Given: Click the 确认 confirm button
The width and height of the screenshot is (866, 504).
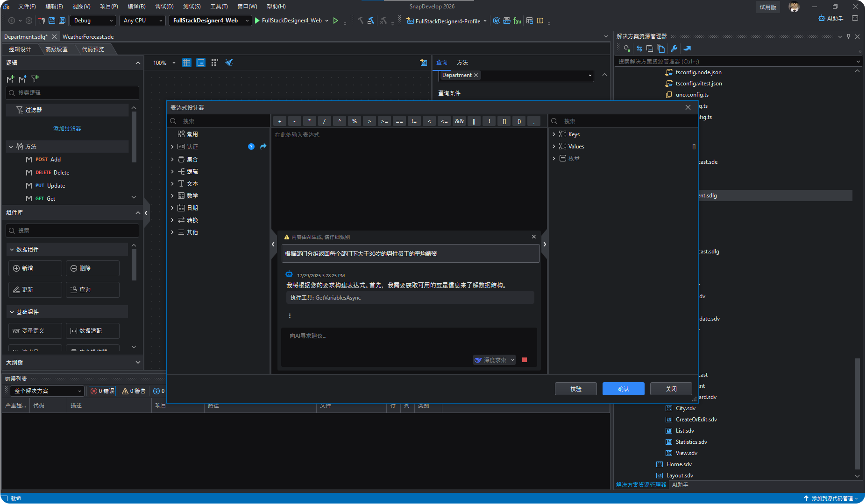Looking at the screenshot, I should (x=623, y=389).
